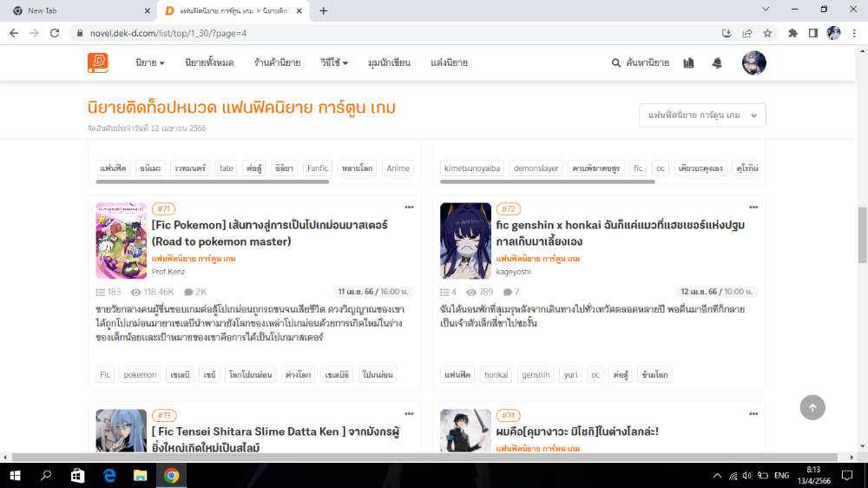The image size is (868, 488).
Task: Click the Dek-D orange logo icon
Action: pos(98,63)
